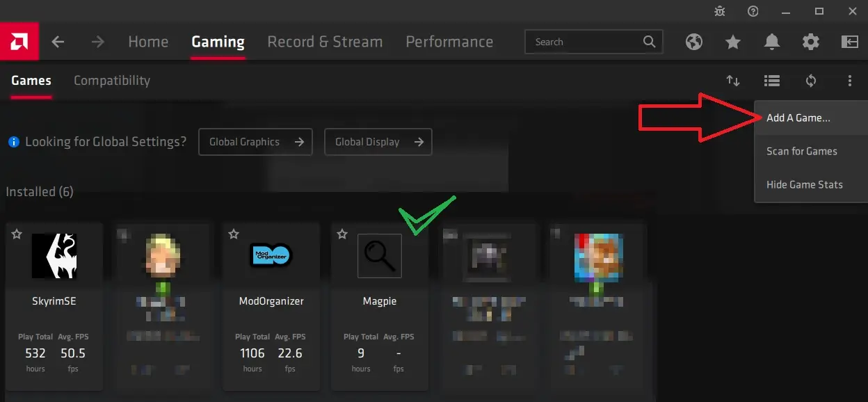The width and height of the screenshot is (868, 402).
Task: Click SkyrimSE 532 hours play total
Action: [35, 353]
